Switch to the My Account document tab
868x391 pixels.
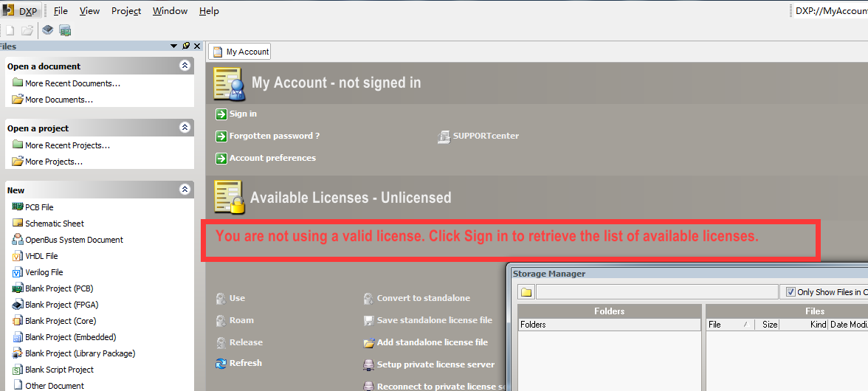coord(241,52)
